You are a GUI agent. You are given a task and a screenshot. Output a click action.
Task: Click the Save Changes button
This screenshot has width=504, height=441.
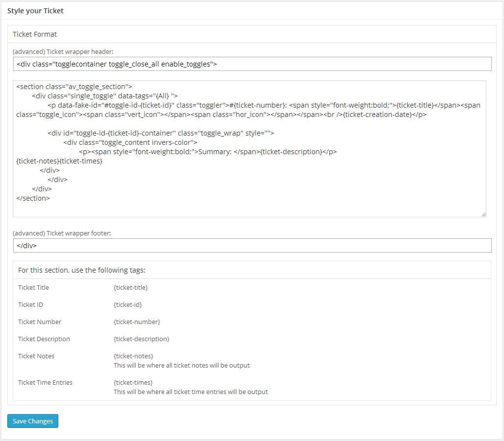coord(33,421)
